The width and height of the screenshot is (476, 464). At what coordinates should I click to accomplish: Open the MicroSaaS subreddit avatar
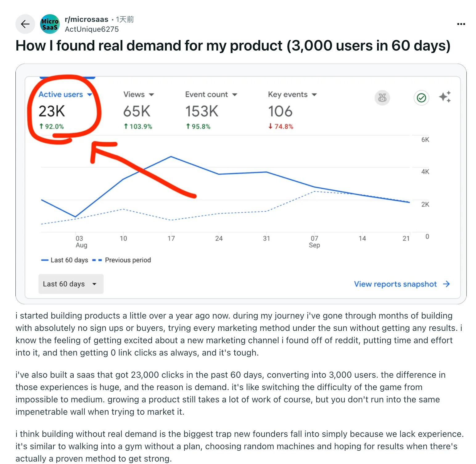pyautogui.click(x=50, y=24)
